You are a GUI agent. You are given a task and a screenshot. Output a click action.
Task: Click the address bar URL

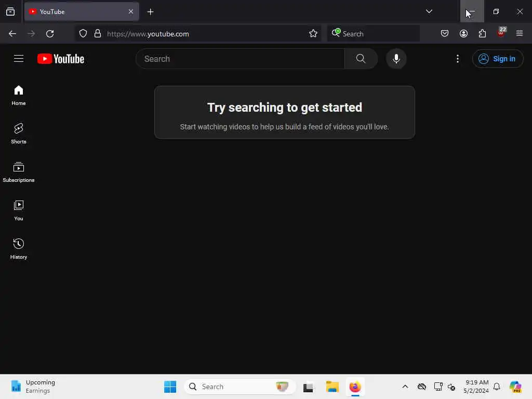148,34
